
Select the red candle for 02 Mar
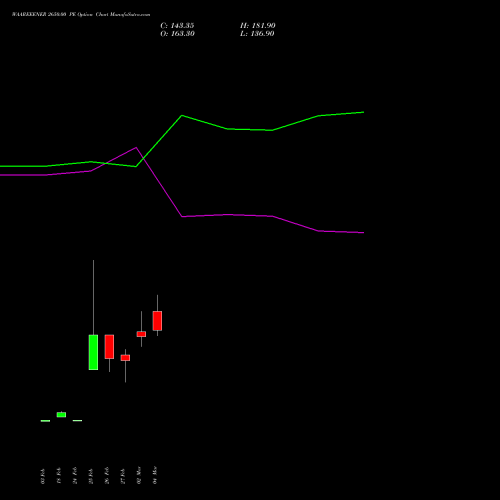tap(141, 334)
